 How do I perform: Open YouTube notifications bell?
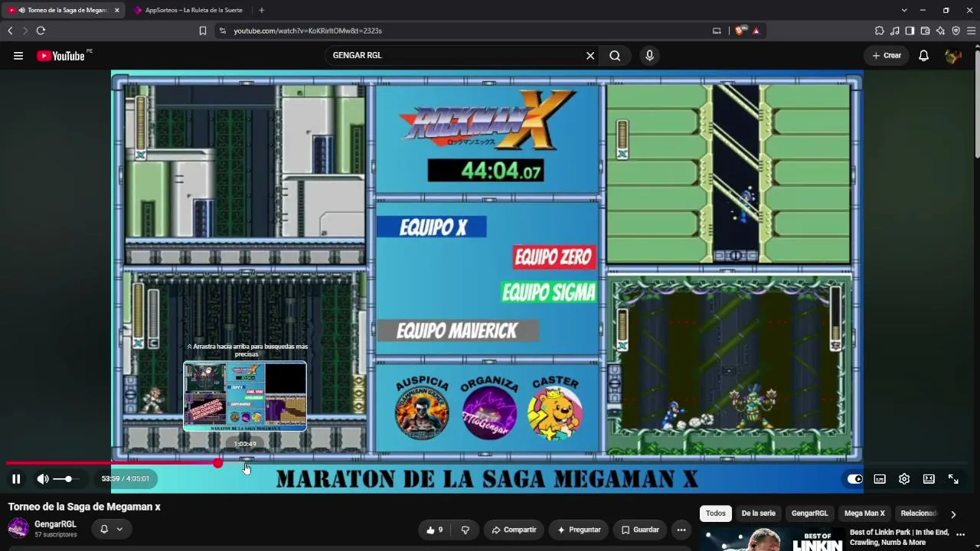pos(923,56)
